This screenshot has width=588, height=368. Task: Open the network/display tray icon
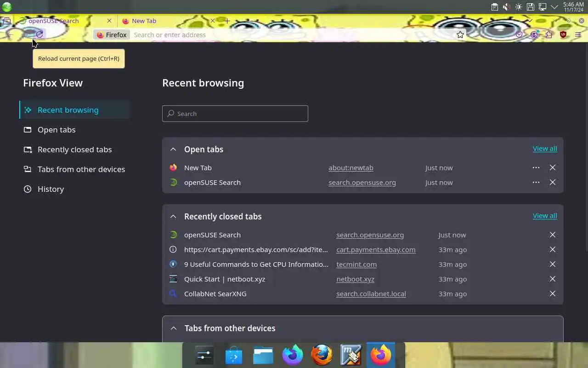point(542,7)
